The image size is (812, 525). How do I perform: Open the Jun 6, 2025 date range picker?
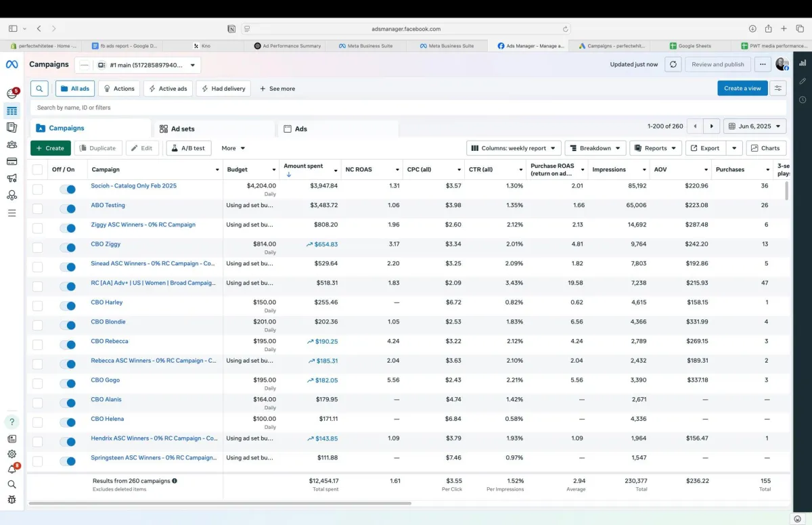(754, 127)
